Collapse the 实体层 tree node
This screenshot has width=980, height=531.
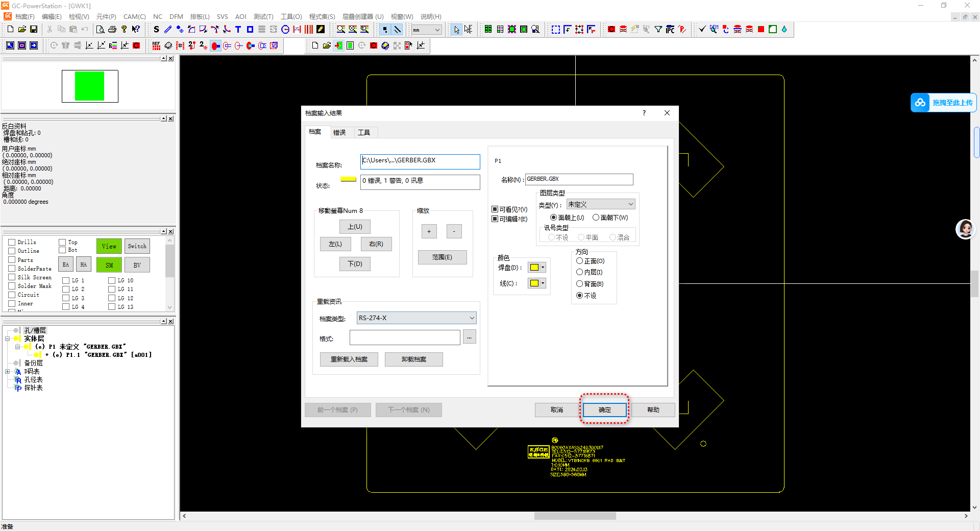pyautogui.click(x=8, y=339)
